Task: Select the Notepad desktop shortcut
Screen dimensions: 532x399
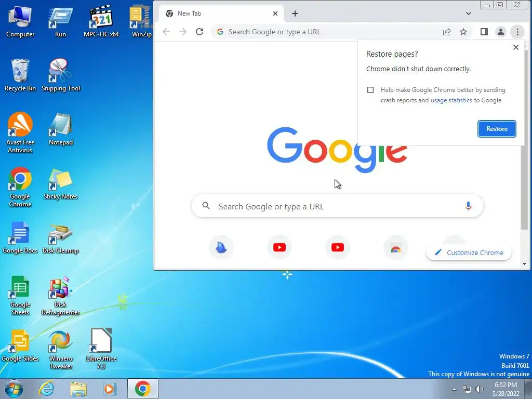Action: 61,129
